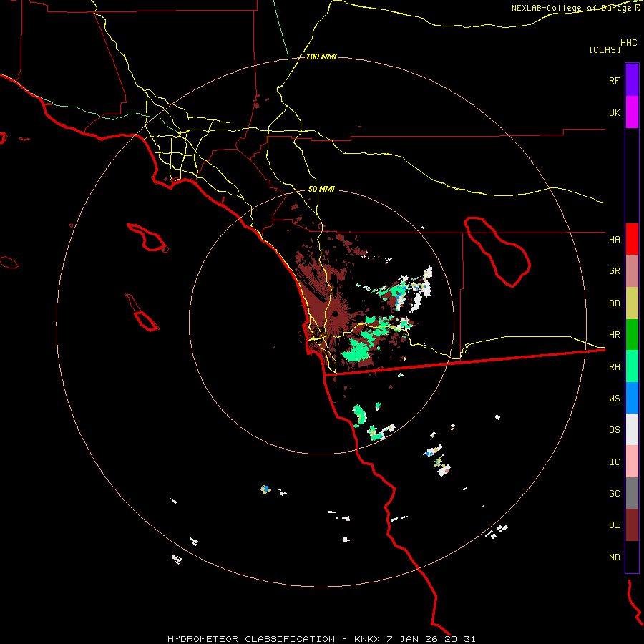Click the 20:31 timestamp text
This screenshot has height=644, width=644.
pyautogui.click(x=459, y=639)
